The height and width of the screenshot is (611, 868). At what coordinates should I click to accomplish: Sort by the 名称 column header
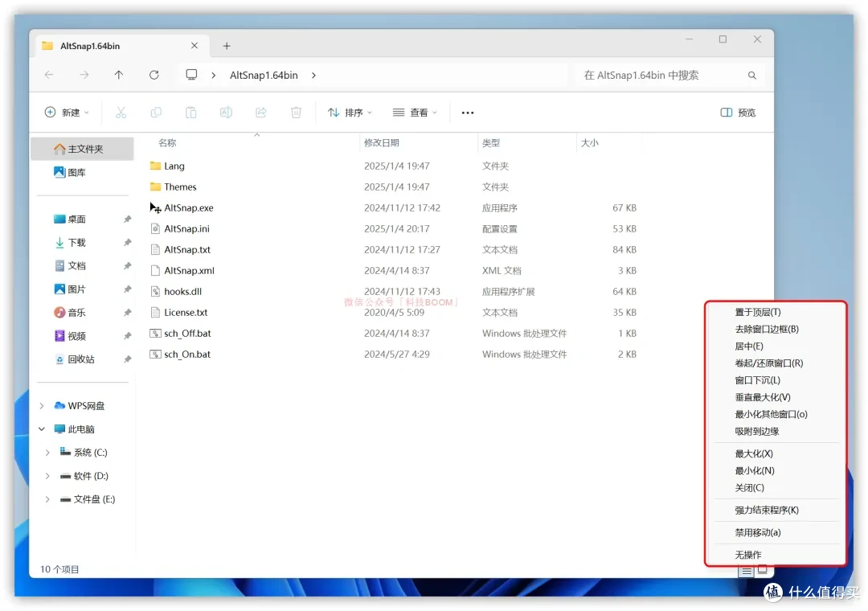pyautogui.click(x=167, y=143)
